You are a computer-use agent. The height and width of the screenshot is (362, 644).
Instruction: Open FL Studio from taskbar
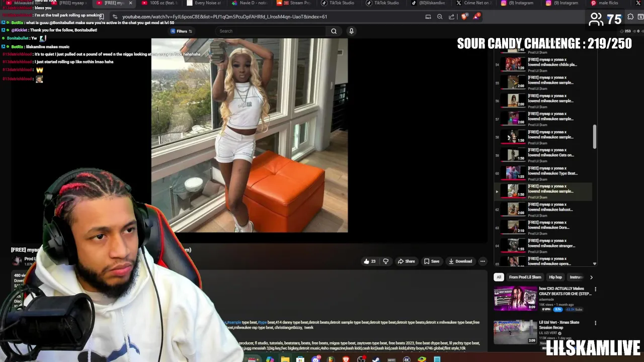pyautogui.click(x=331, y=359)
